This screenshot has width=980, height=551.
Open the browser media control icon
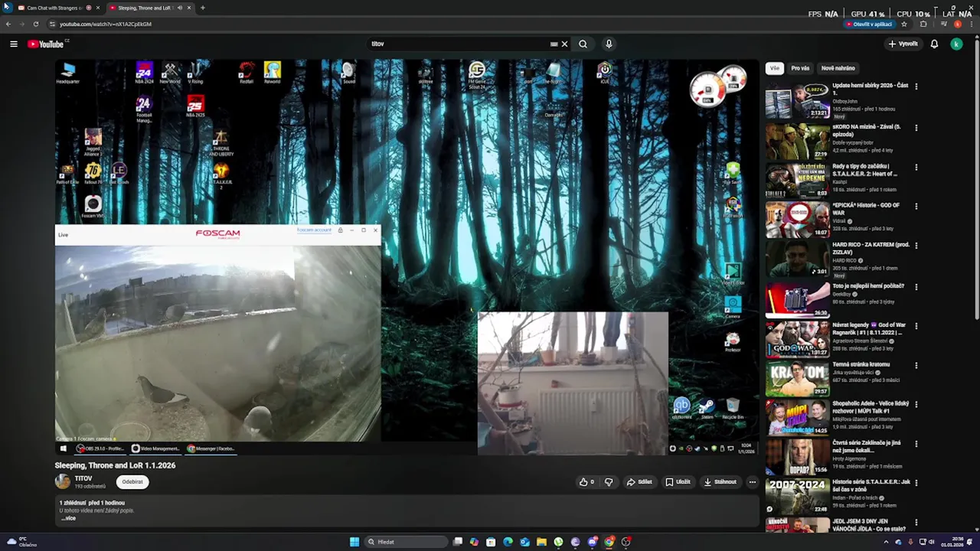[943, 24]
